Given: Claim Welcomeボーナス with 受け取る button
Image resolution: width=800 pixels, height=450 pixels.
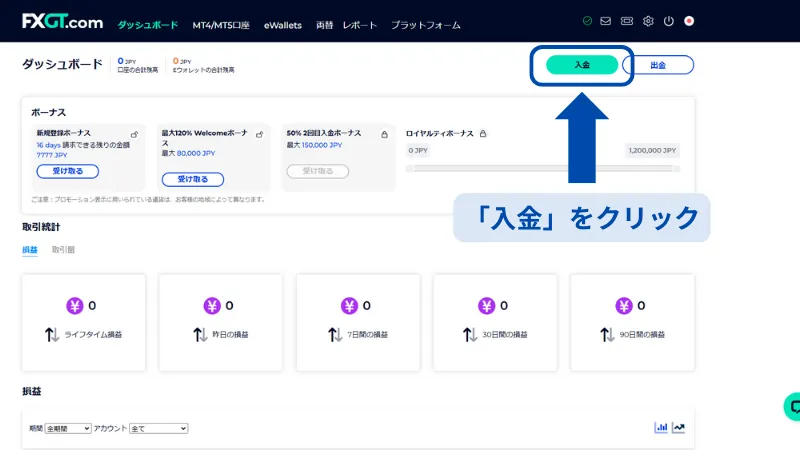Looking at the screenshot, I should coord(193,179).
